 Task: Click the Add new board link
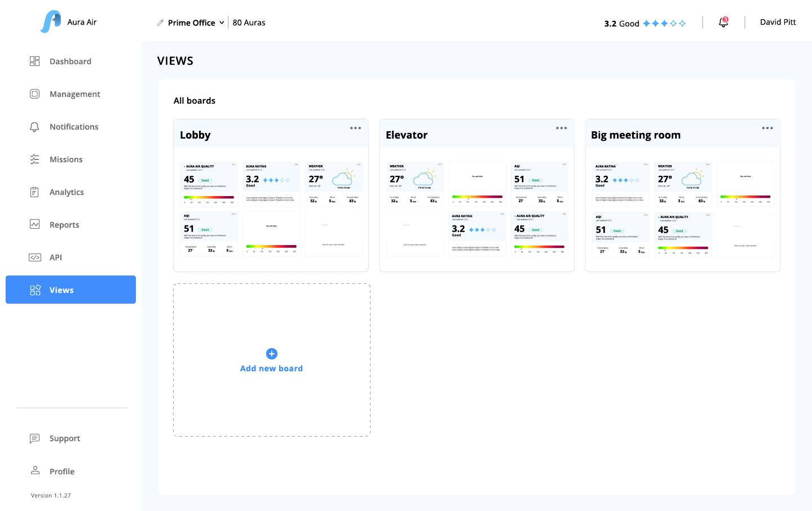pos(271,368)
